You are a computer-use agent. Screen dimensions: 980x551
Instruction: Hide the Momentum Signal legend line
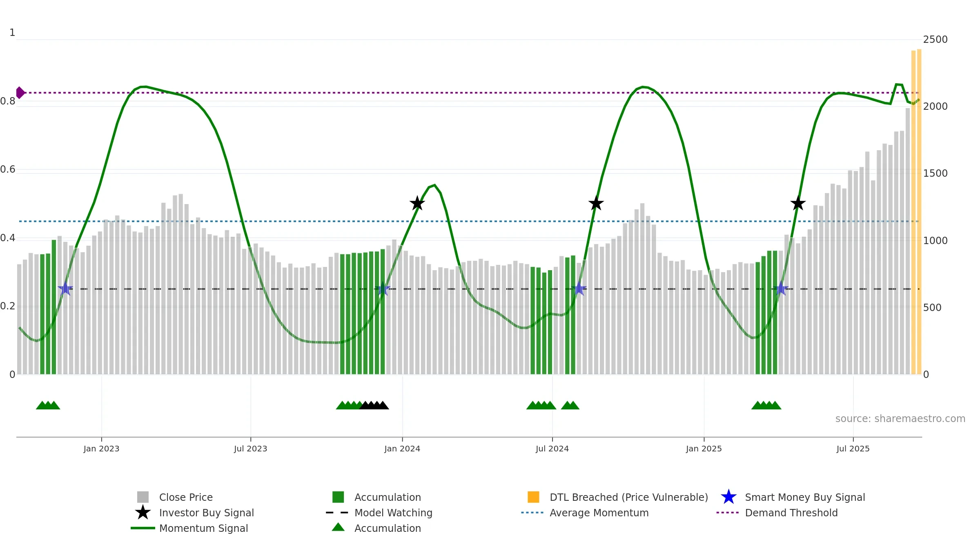[143, 528]
